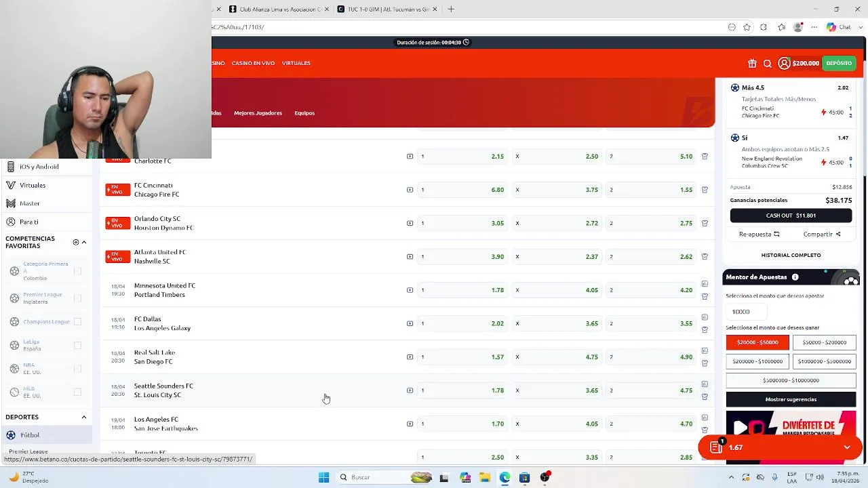This screenshot has width=868, height=488.
Task: Click the Mentor de Apuestas info icon
Action: tap(795, 277)
